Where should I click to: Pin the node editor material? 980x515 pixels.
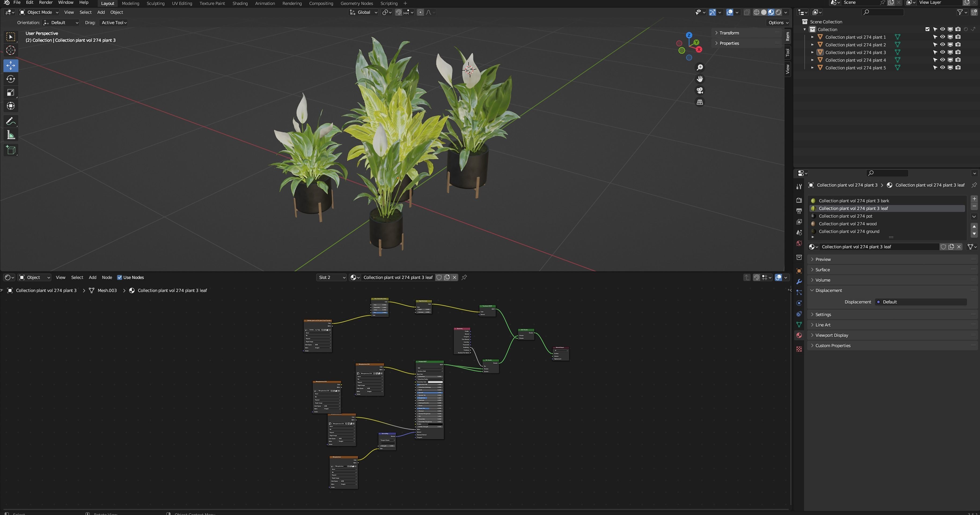click(464, 278)
